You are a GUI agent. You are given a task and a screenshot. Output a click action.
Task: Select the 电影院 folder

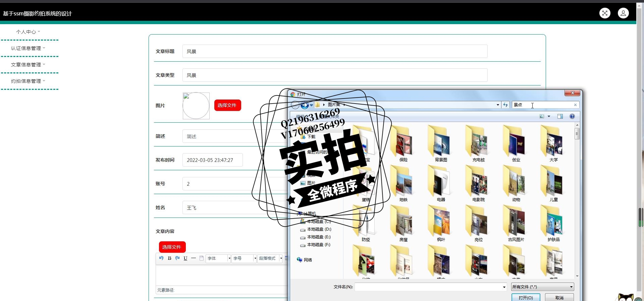coord(479,184)
